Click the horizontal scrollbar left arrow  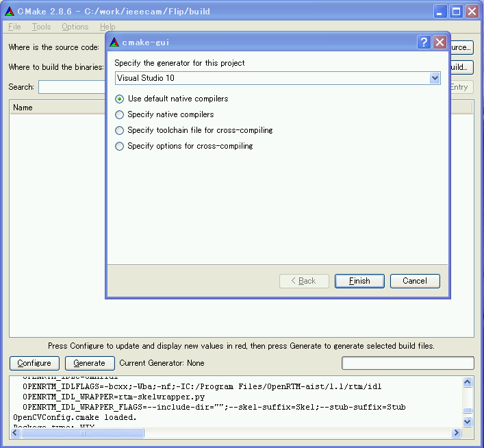point(16,433)
